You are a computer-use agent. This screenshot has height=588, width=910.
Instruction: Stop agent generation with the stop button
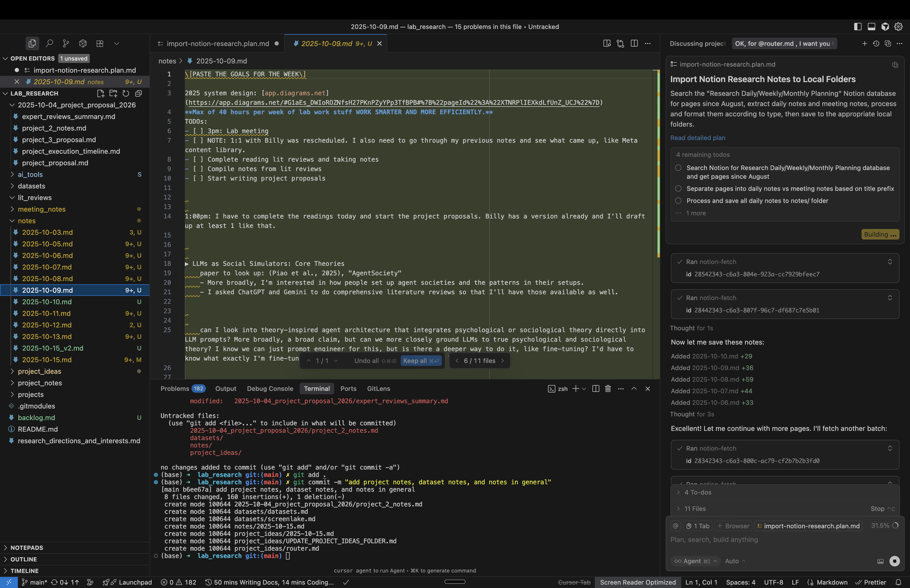tap(894, 561)
